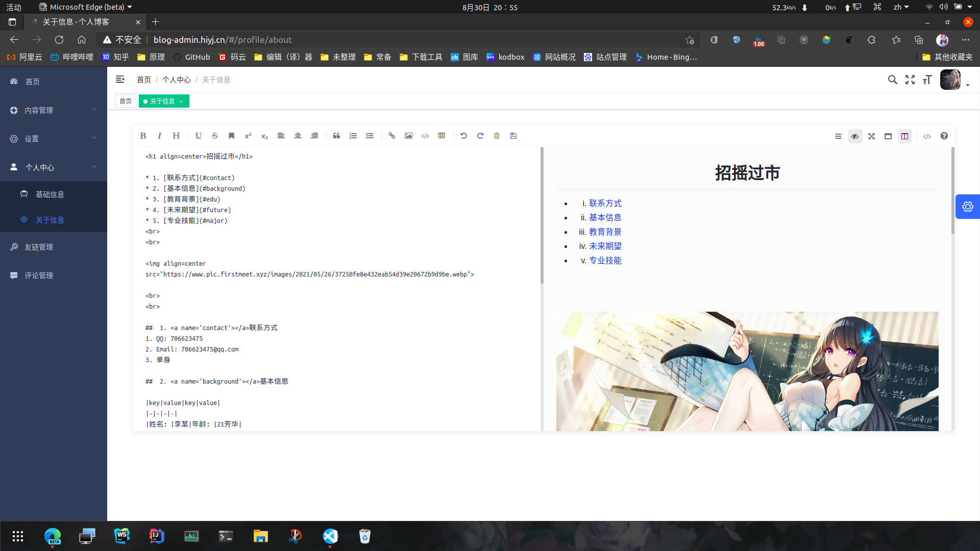This screenshot has height=551, width=980.
Task: Open theme settings gear panel
Action: point(968,207)
